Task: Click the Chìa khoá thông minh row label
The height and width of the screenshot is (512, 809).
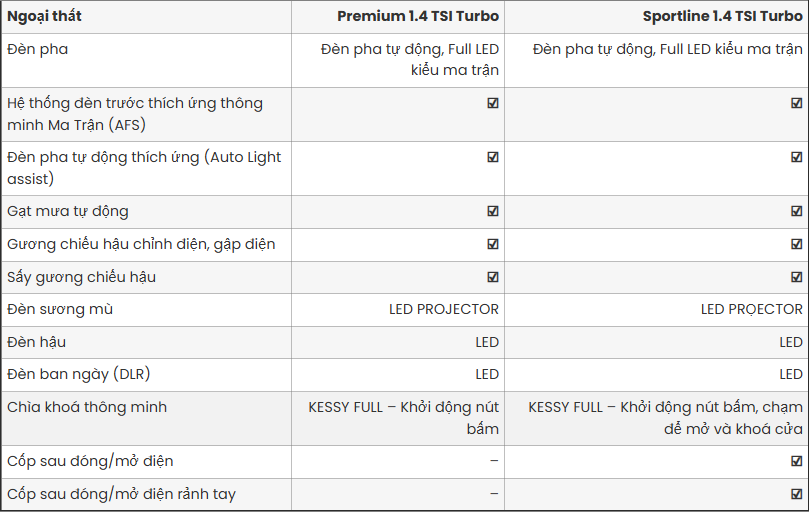Action: click(87, 407)
